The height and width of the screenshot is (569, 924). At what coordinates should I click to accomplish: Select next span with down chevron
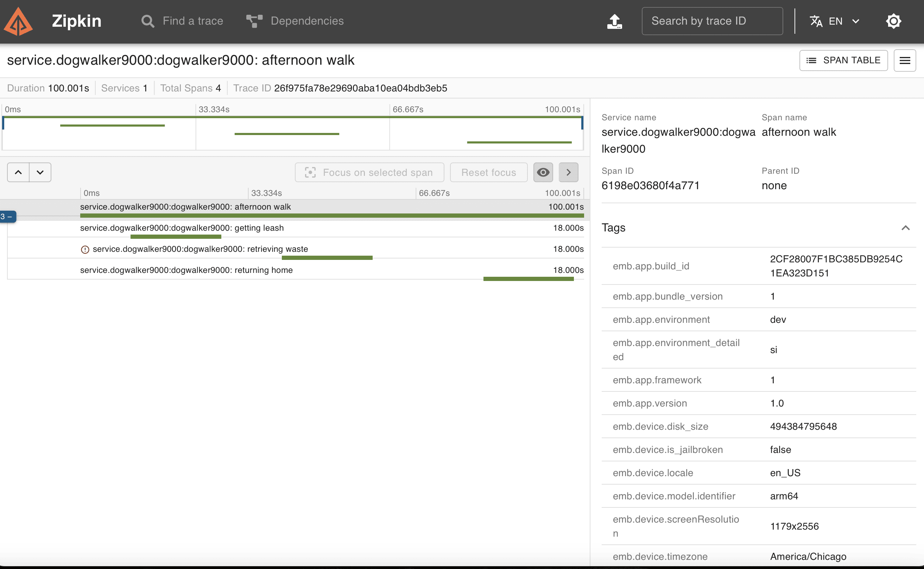click(40, 172)
